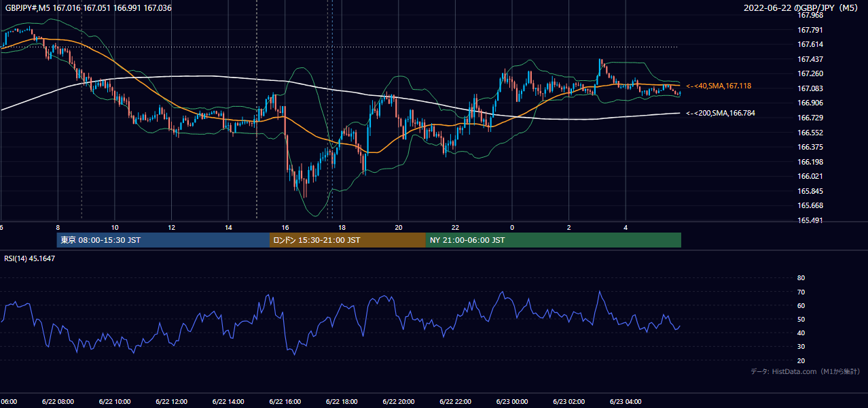The image size is (868, 408).
Task: Click price axis label 167.437
Action: (810, 59)
